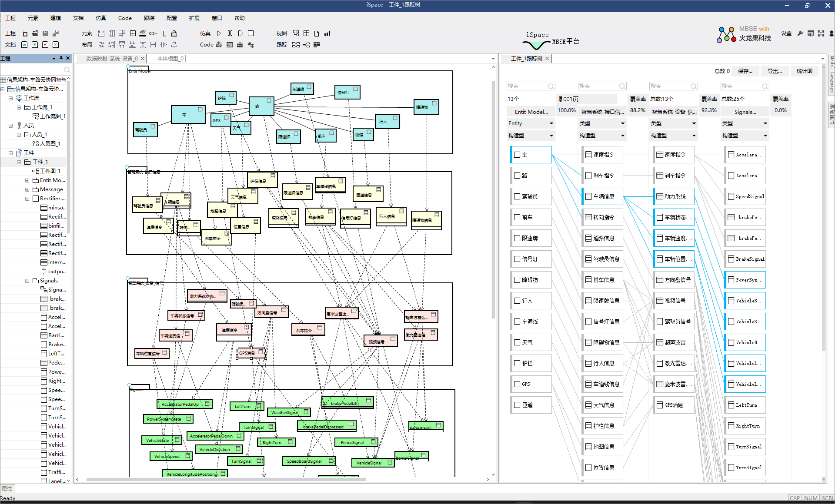
Task: Click the table grid icon in 元素 toolbar
Action: point(133,33)
